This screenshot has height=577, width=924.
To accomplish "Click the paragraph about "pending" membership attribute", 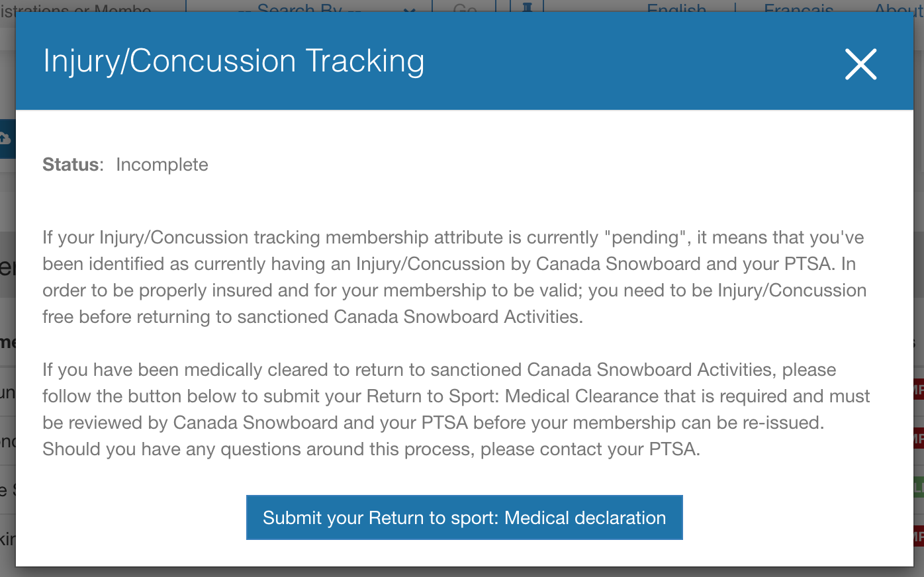I will coord(454,277).
